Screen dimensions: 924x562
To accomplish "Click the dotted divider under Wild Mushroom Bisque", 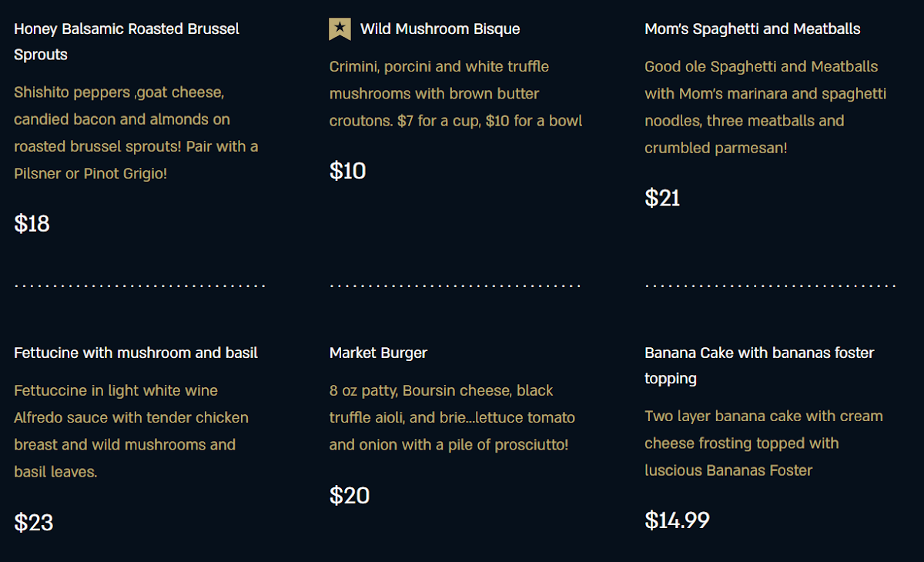I will pyautogui.click(x=455, y=286).
